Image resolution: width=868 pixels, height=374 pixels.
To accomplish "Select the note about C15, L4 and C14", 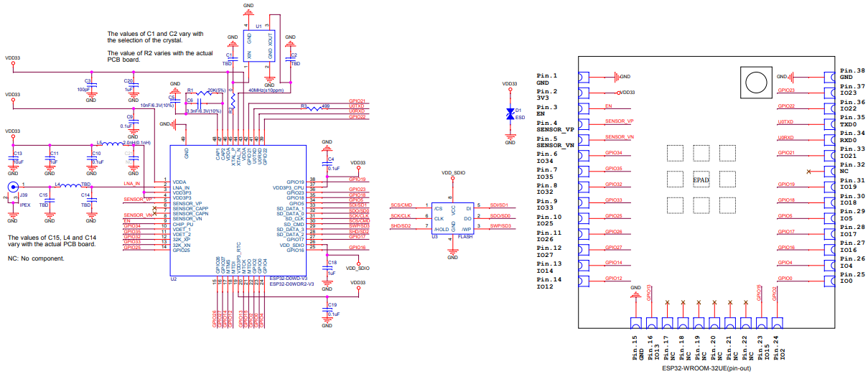I will [x=51, y=240].
